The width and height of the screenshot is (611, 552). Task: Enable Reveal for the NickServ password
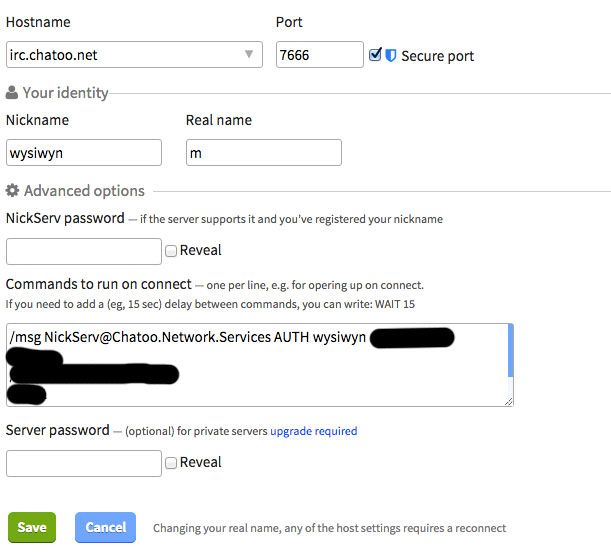pos(171,251)
